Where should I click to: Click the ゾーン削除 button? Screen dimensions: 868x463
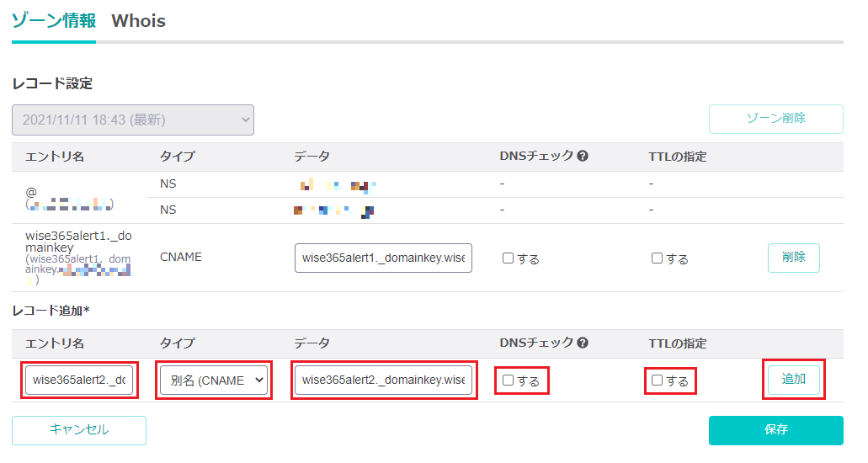pos(775,119)
